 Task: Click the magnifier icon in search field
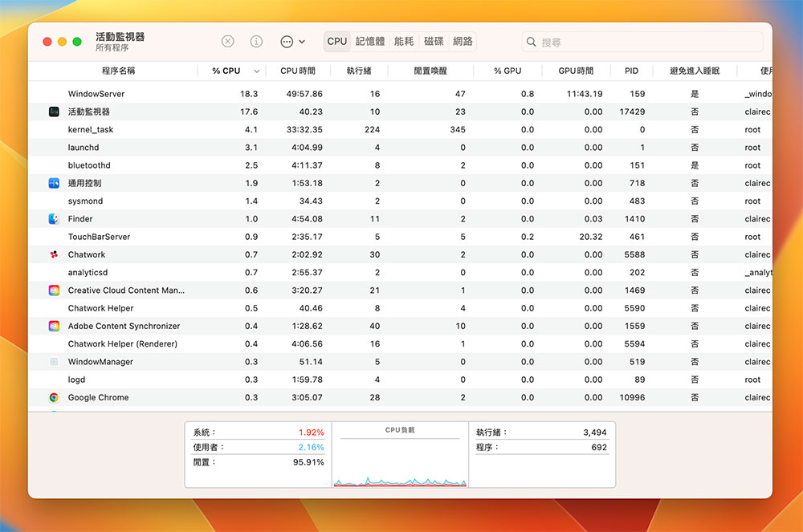click(531, 42)
